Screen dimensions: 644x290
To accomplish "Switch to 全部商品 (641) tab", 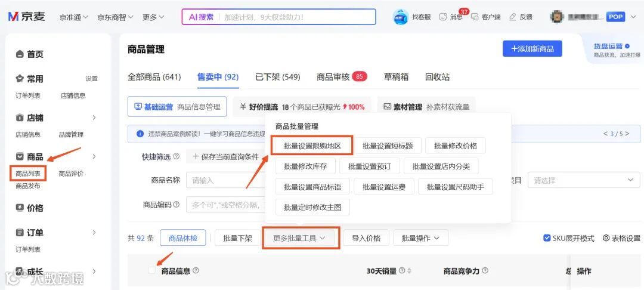I will (154, 77).
